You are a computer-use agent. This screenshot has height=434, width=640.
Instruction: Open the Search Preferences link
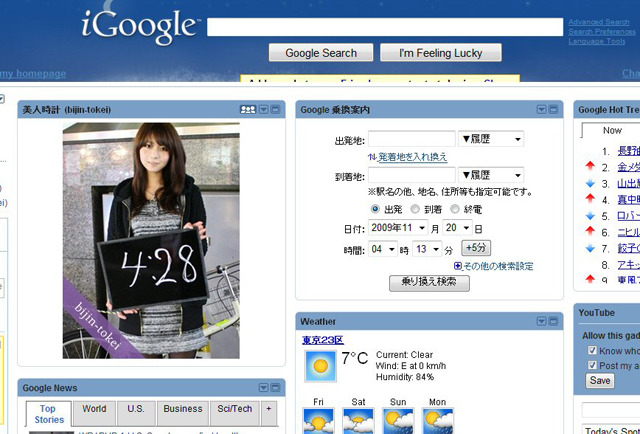tap(602, 32)
